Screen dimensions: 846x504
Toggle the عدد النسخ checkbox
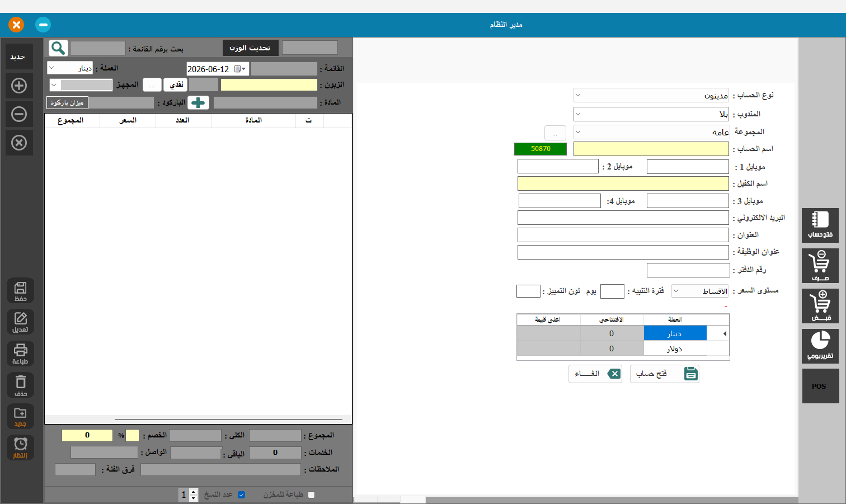pos(242,494)
